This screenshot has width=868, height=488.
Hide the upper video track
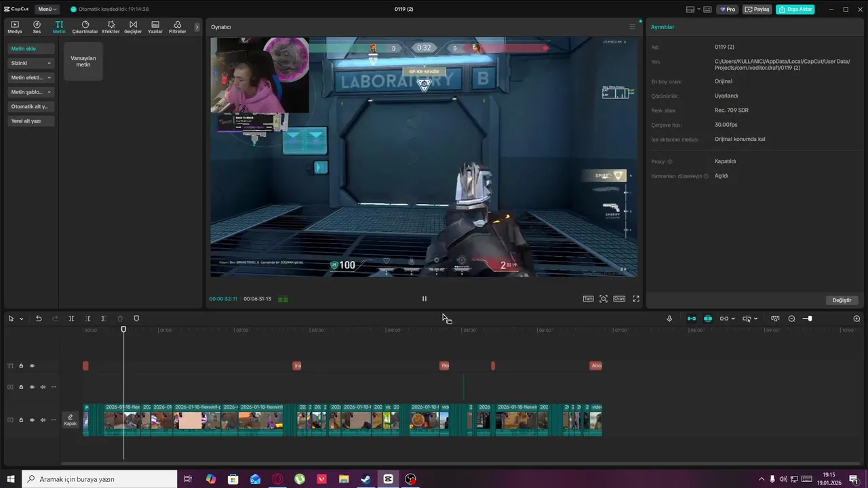[x=31, y=387]
